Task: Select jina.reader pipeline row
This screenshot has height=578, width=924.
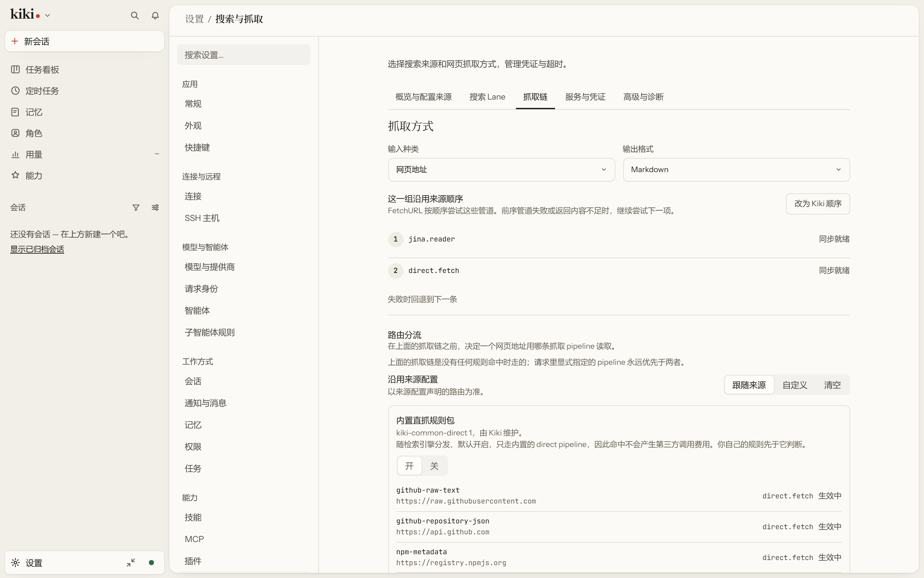Action: 619,239
